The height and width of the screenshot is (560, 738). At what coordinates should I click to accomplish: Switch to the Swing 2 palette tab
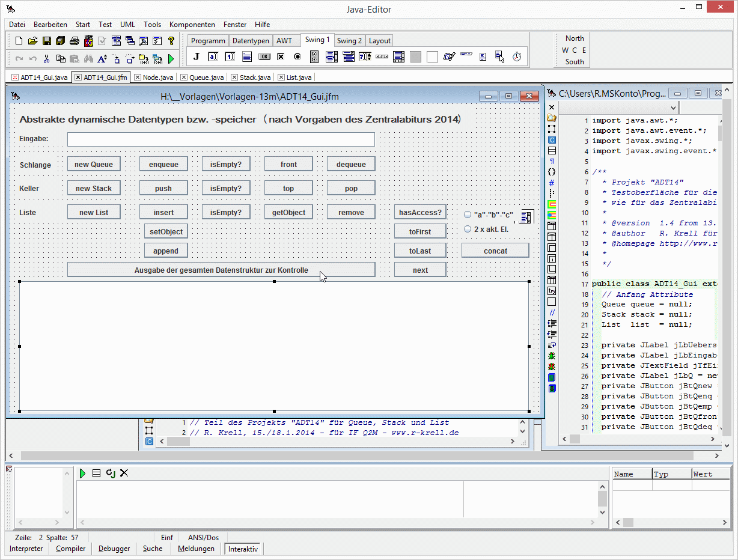pos(349,41)
